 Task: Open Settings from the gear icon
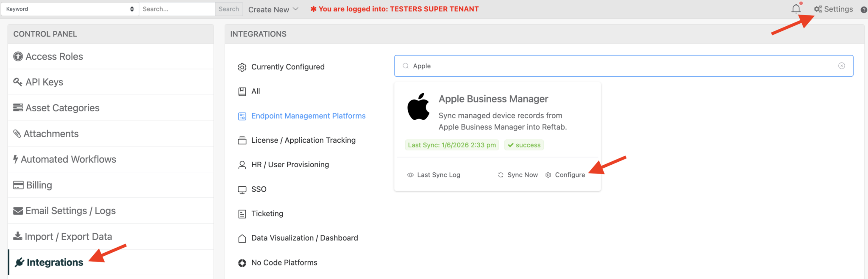818,9
